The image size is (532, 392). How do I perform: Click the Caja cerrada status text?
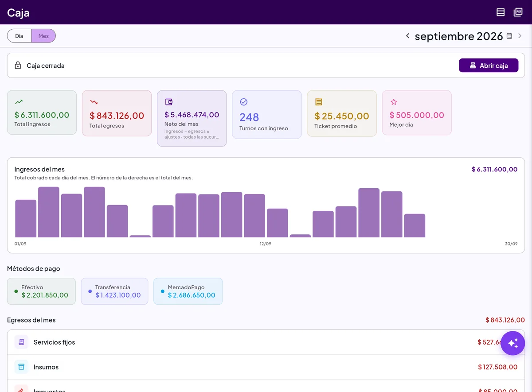[46, 66]
